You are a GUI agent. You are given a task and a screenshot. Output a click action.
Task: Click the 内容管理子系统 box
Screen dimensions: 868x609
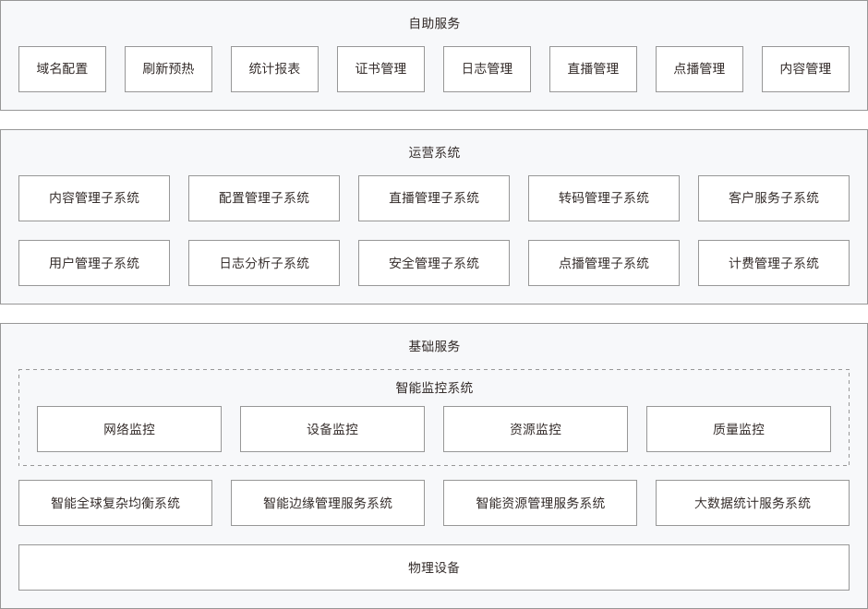click(94, 198)
